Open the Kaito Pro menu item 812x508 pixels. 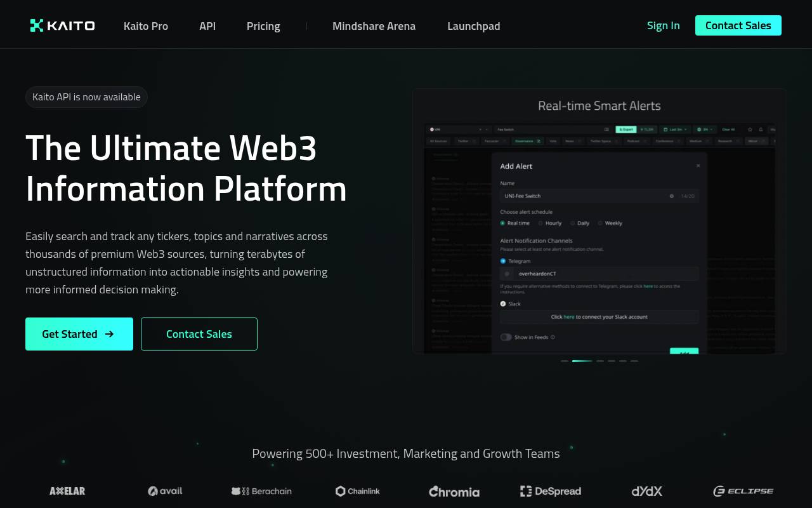(x=146, y=26)
